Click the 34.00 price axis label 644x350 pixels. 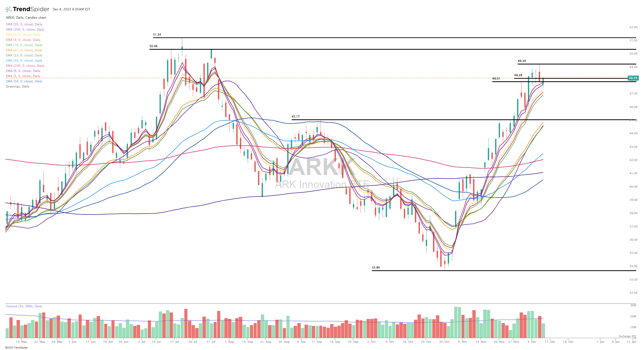coord(633,266)
